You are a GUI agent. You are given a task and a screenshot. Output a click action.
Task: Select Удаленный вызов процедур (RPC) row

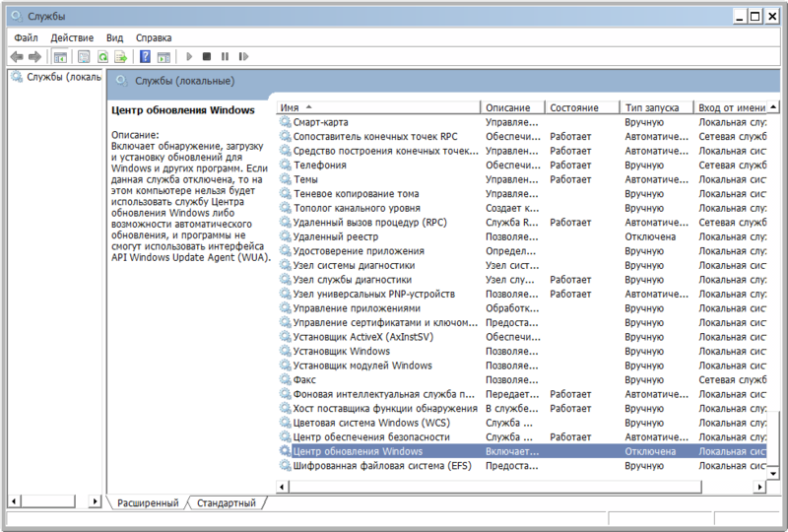tap(522, 223)
